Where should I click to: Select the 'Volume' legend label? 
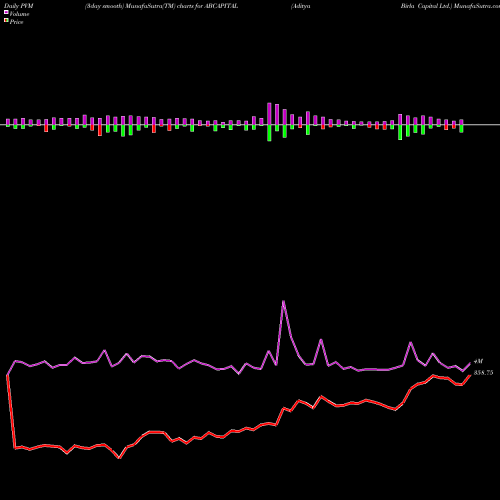click(19, 14)
